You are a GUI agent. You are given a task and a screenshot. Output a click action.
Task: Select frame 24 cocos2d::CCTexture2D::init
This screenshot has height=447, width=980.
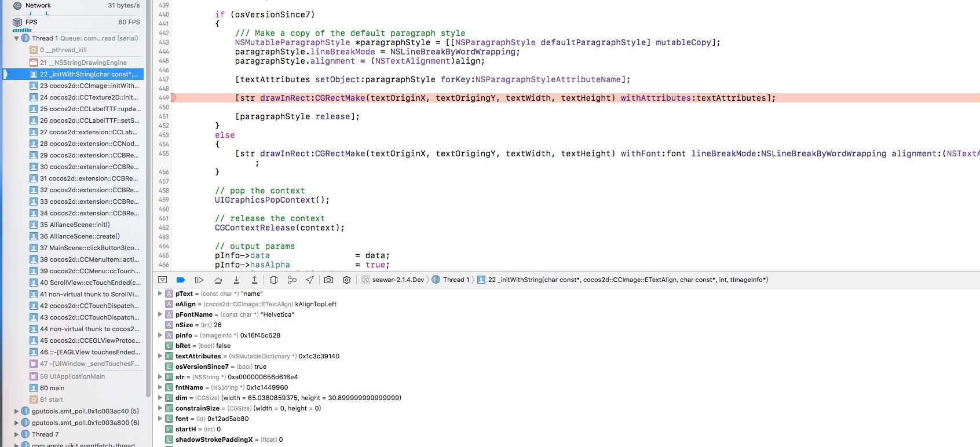(73, 97)
